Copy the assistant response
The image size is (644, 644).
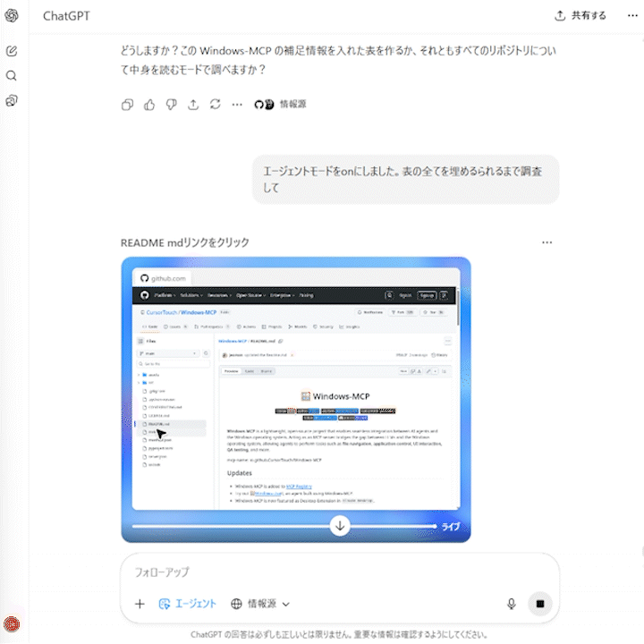point(127,105)
